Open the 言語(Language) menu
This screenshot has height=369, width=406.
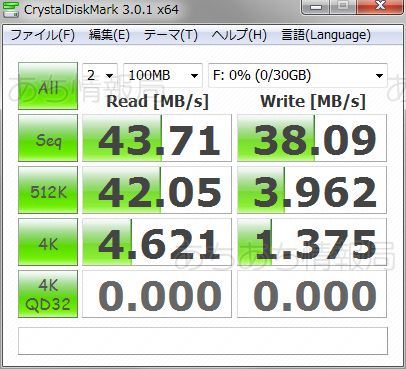[326, 35]
